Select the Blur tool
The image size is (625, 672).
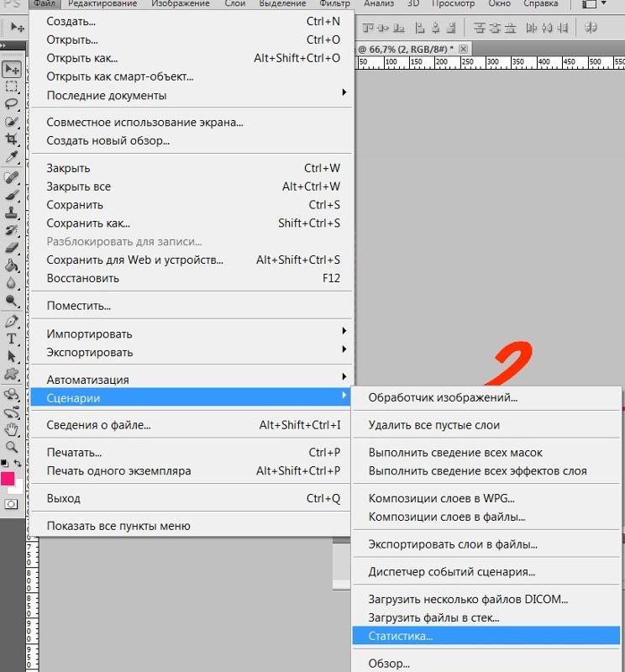(x=12, y=283)
